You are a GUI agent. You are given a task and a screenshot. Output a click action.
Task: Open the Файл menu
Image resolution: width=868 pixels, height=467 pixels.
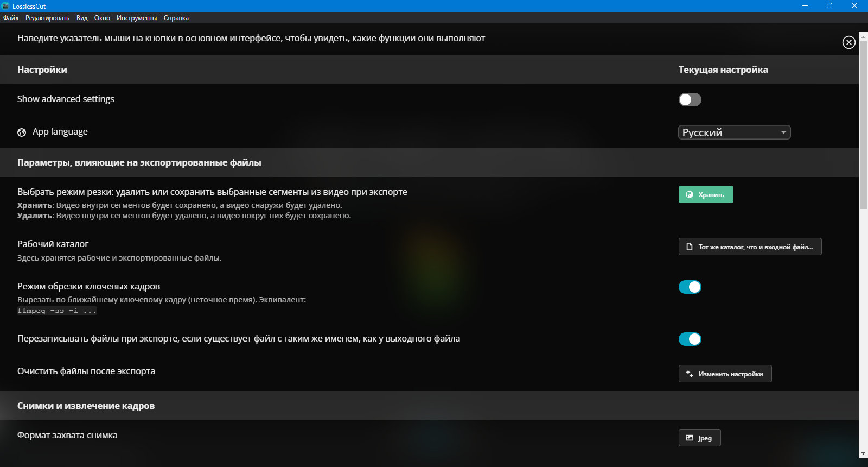(11, 18)
